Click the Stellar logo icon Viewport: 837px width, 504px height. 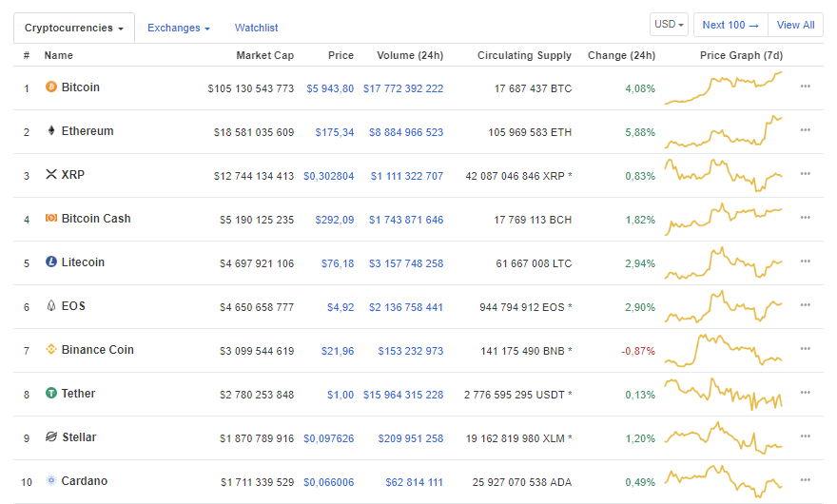[51, 436]
